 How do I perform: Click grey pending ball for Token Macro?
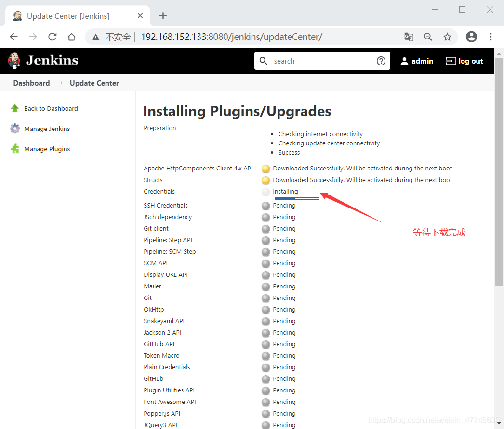[x=266, y=356]
